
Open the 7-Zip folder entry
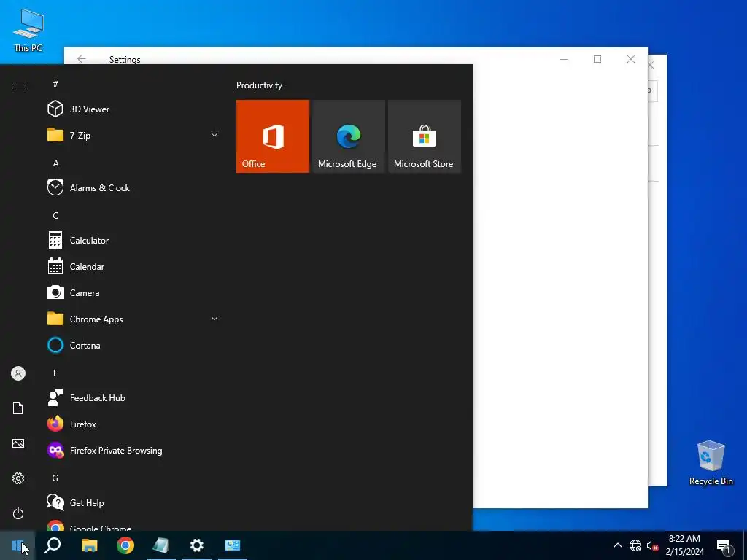tap(133, 135)
